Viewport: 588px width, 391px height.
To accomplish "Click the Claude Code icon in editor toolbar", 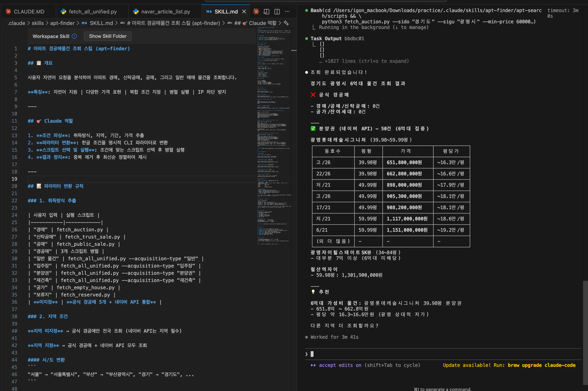I will pos(256,11).
